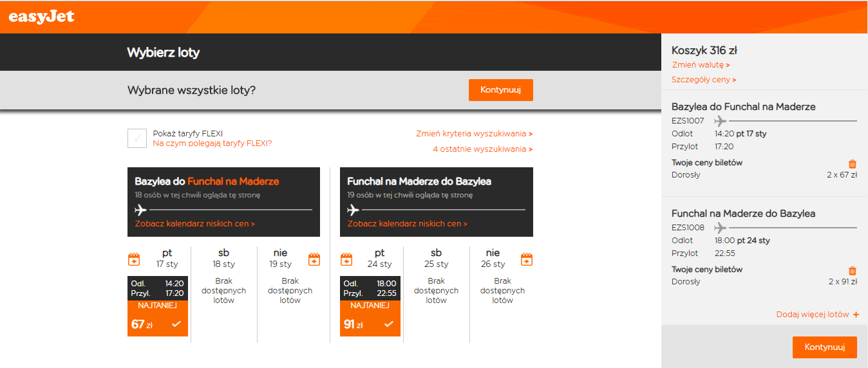Expand Zmień walutę currency option
868x368 pixels.
pyautogui.click(x=701, y=65)
